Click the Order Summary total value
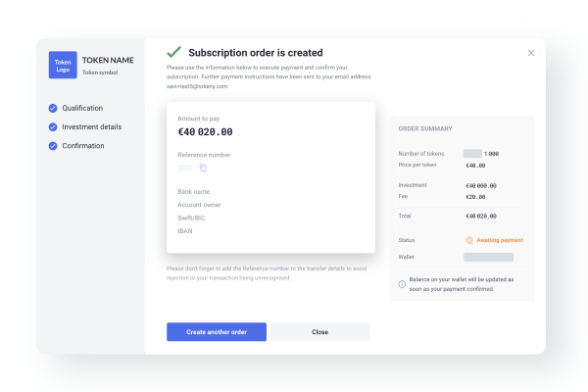This screenshot has height=392, width=588. click(x=481, y=216)
